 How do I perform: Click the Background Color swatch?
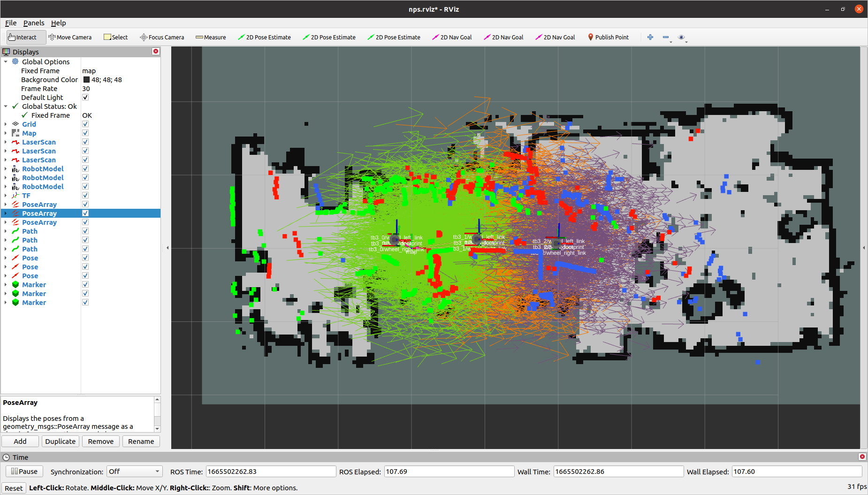coord(86,80)
